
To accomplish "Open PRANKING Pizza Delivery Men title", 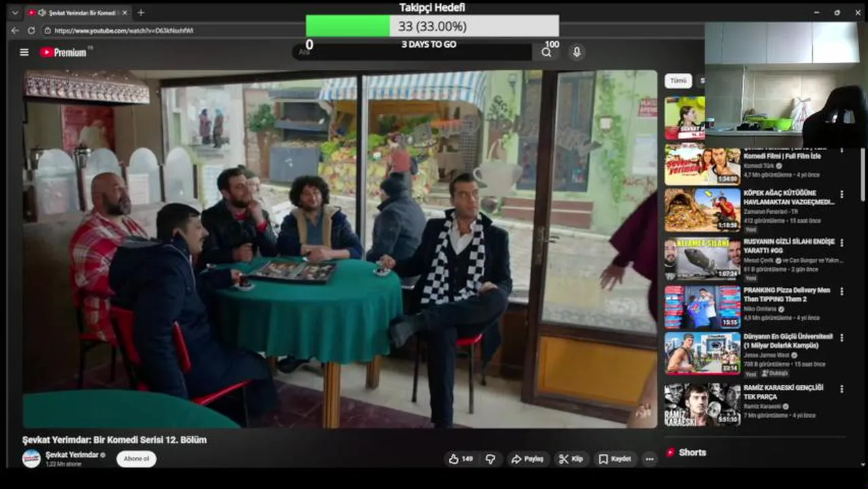I will 786,294.
